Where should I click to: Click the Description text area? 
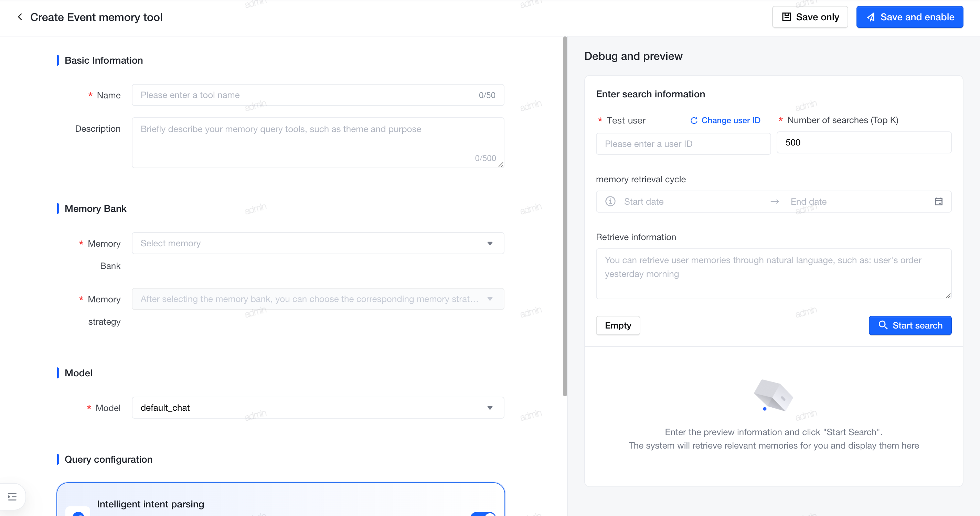(318, 143)
